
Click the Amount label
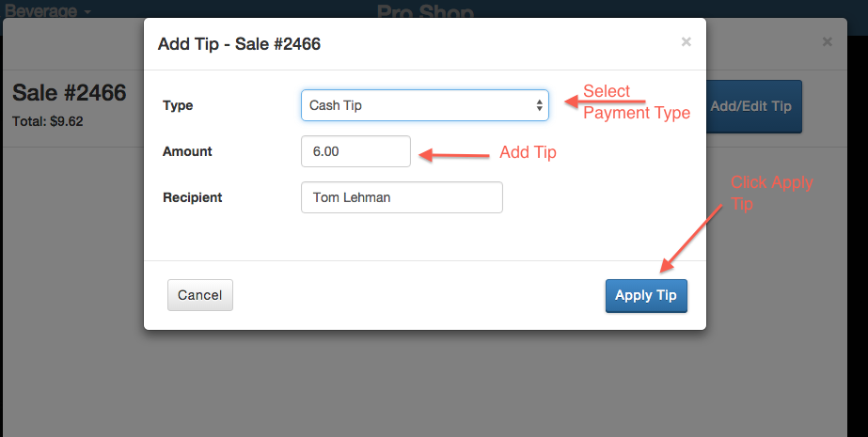(187, 151)
